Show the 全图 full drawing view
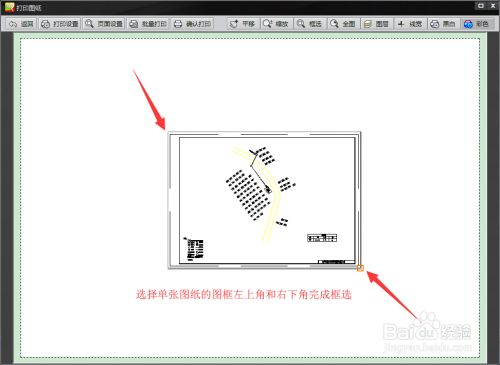The height and width of the screenshot is (365, 500). [x=343, y=24]
